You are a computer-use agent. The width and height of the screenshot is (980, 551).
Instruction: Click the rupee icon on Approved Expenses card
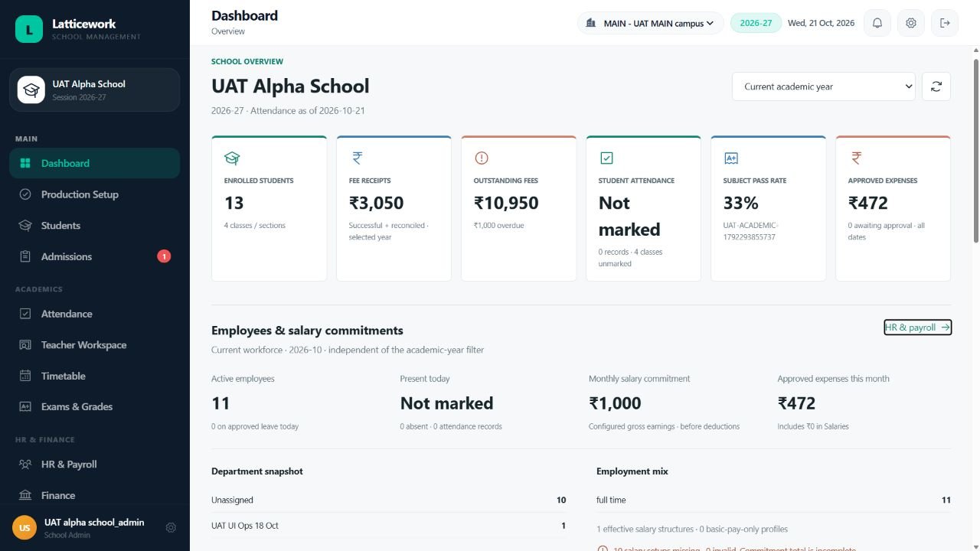[x=856, y=158]
